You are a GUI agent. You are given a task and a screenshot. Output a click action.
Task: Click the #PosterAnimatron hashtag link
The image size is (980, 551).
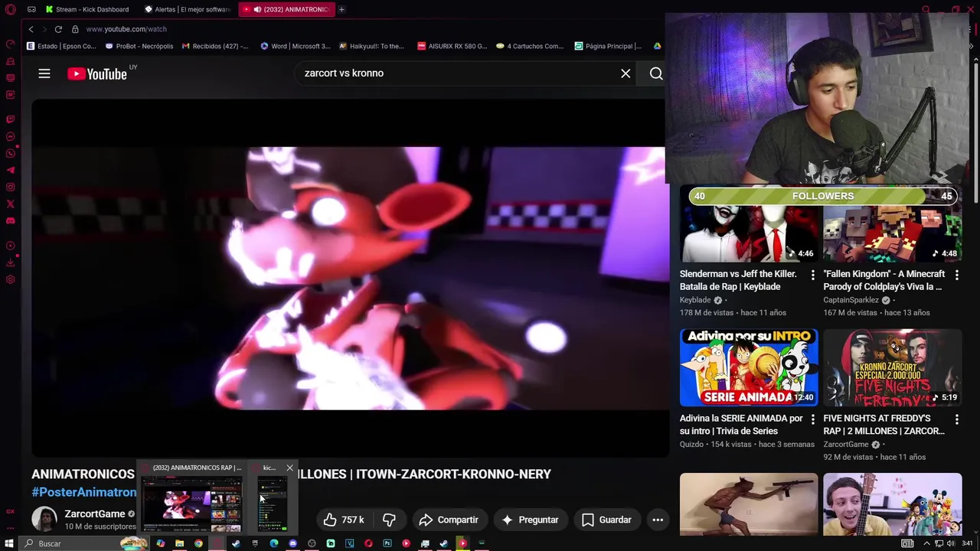(84, 492)
